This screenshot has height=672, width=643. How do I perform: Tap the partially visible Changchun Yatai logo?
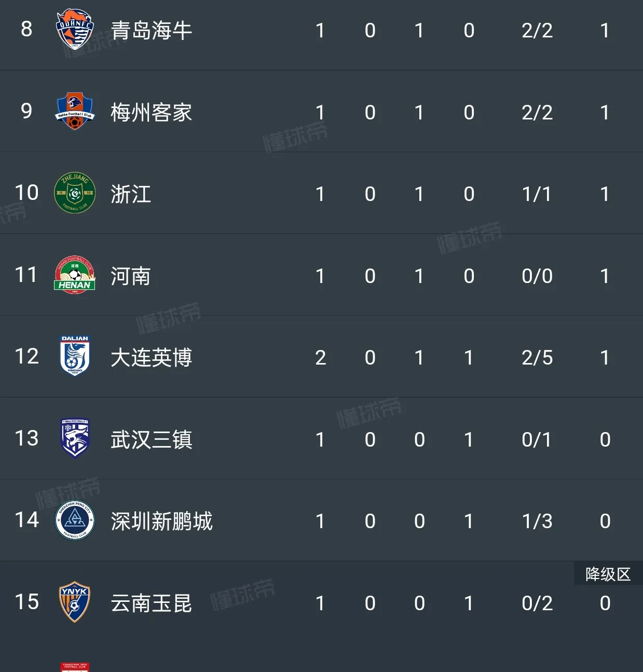(x=75, y=667)
